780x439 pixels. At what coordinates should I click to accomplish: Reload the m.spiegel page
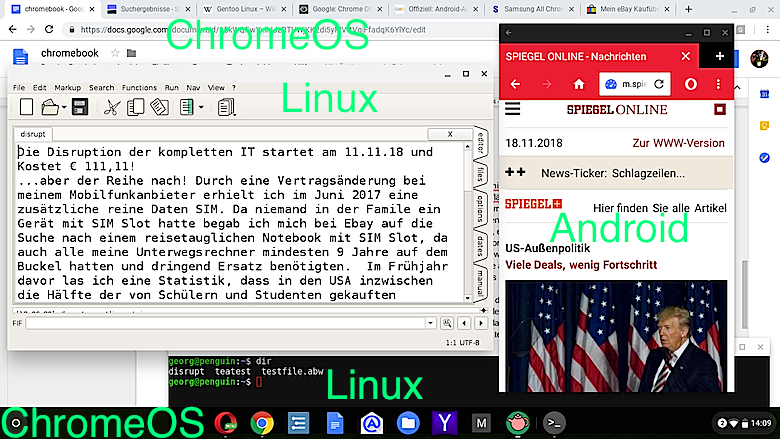tap(659, 84)
